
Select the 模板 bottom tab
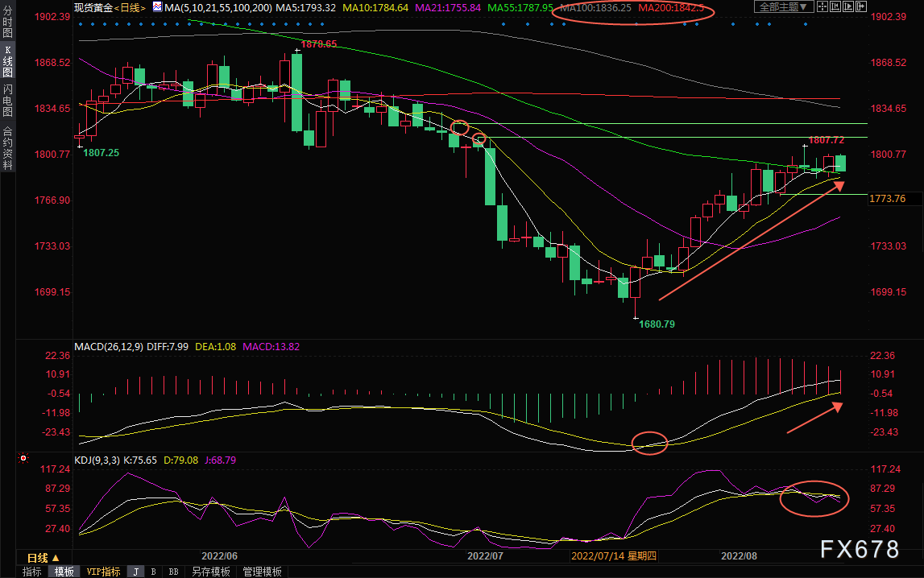tap(64, 572)
